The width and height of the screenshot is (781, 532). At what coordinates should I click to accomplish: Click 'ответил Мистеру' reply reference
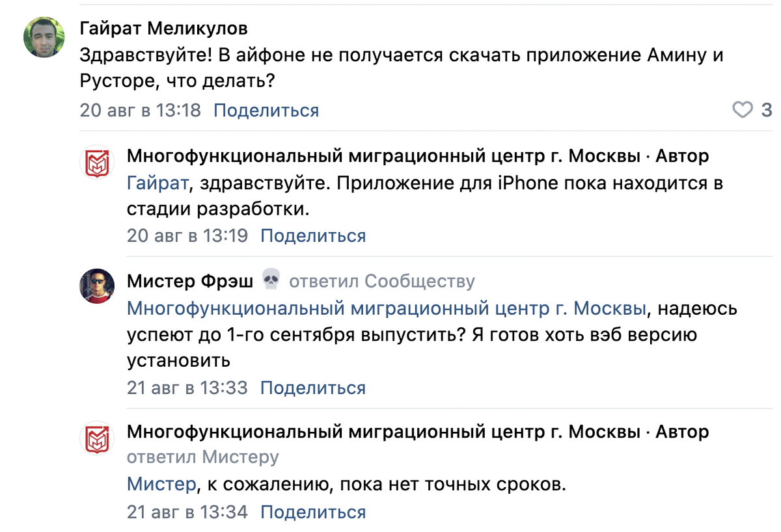pos(202,457)
